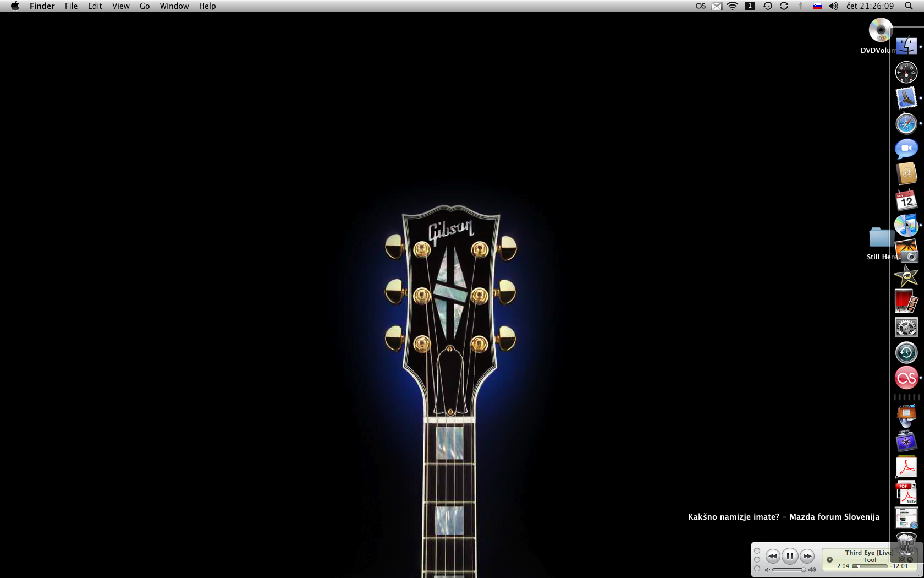This screenshot has width=924, height=578.
Task: Launch Dashboard from the Dock
Action: pos(906,72)
